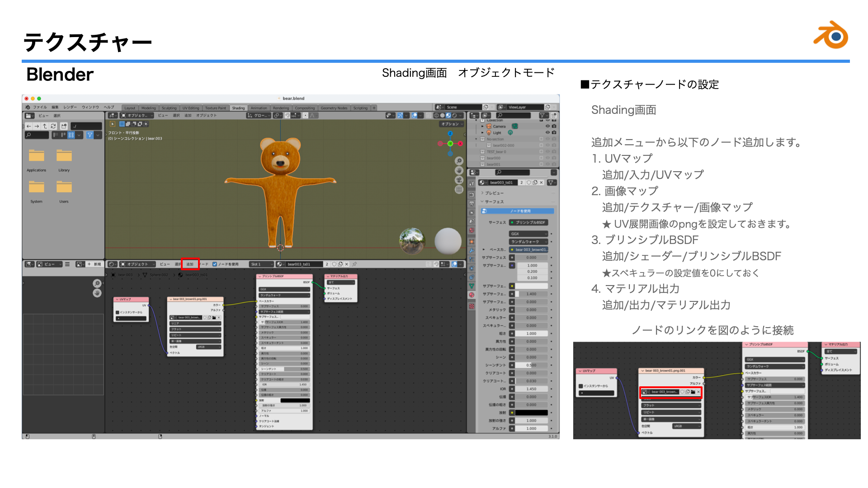The width and height of the screenshot is (868, 488).
Task: Switch viewport to wireframe shading
Action: pyautogui.click(x=436, y=115)
